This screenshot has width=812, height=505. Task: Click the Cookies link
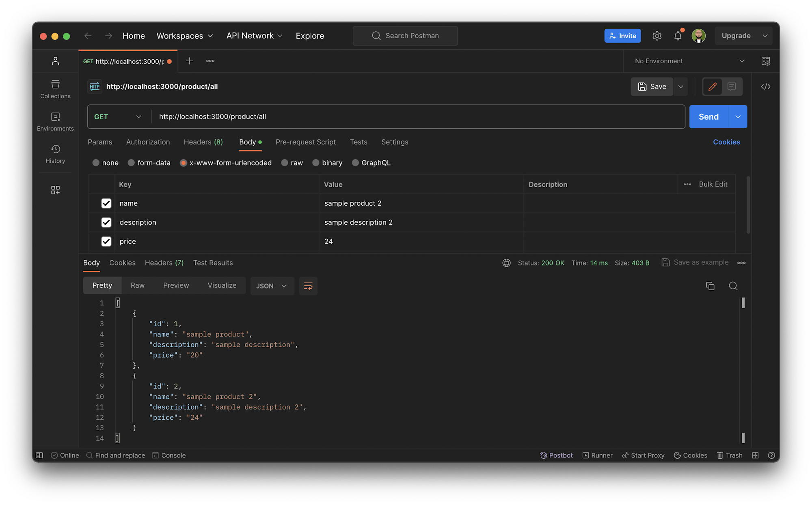pyautogui.click(x=726, y=142)
